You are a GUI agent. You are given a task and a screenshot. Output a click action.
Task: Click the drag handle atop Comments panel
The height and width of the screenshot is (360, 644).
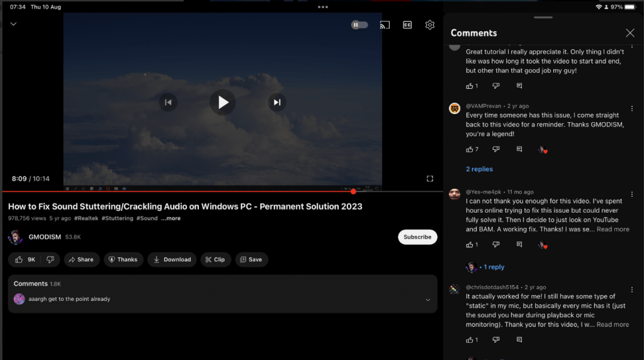543,17
